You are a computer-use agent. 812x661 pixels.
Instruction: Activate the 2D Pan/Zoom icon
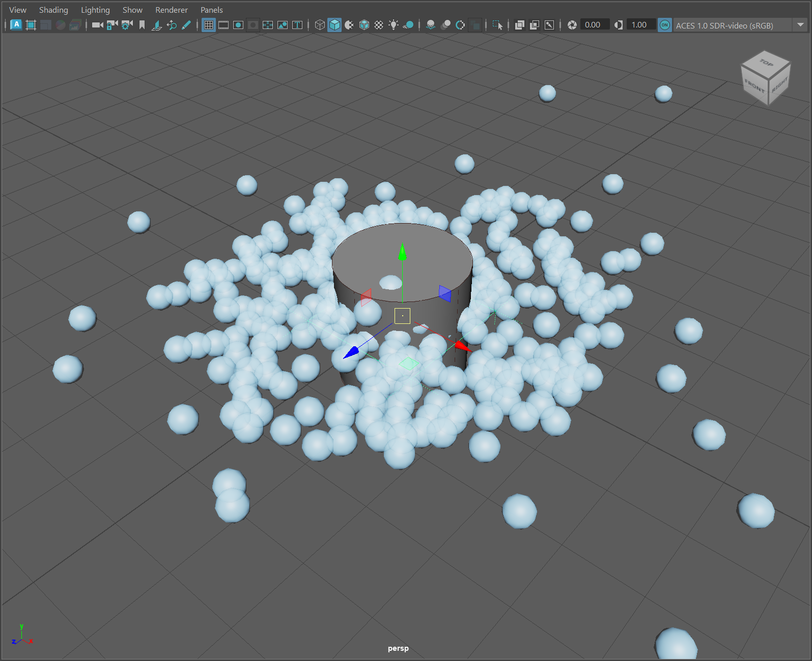coord(172,25)
